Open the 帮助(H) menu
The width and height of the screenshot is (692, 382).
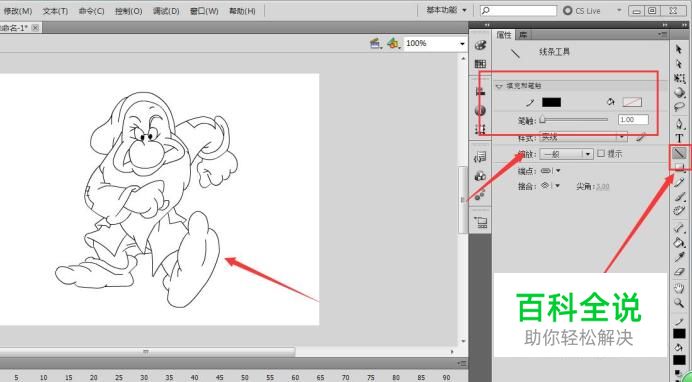coord(242,11)
